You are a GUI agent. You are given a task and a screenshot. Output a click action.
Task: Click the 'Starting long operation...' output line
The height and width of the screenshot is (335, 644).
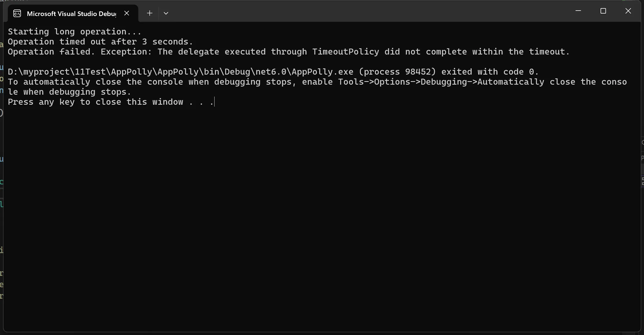[75, 31]
